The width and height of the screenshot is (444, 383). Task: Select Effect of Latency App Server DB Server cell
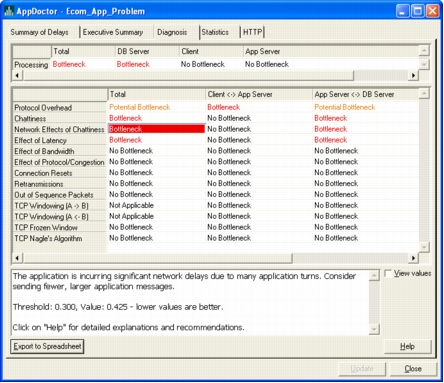pyautogui.click(x=365, y=140)
